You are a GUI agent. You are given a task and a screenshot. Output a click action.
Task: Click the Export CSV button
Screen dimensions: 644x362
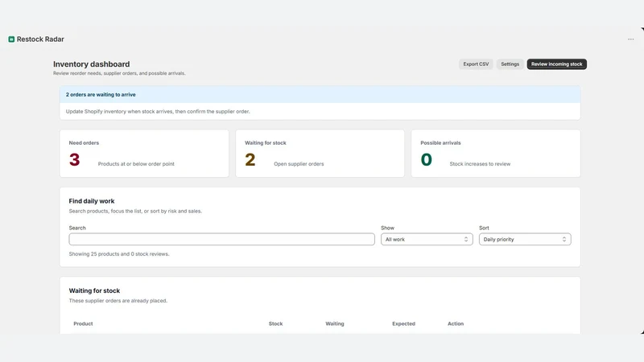coord(476,64)
